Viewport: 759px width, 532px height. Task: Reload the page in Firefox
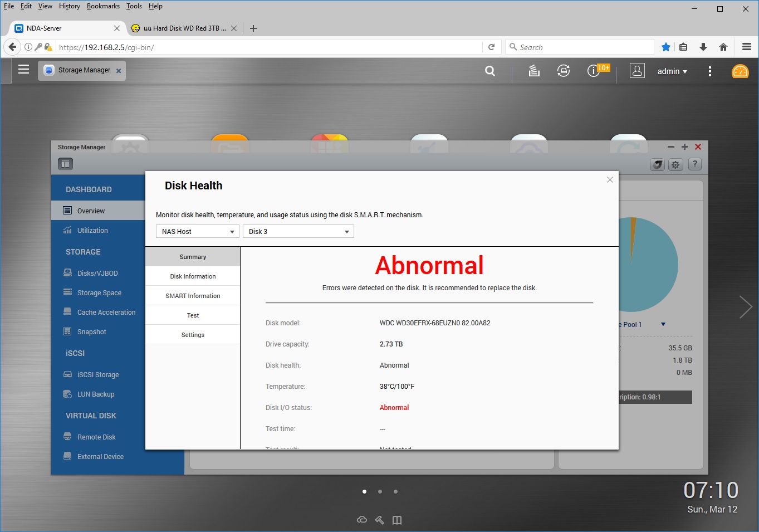click(491, 47)
